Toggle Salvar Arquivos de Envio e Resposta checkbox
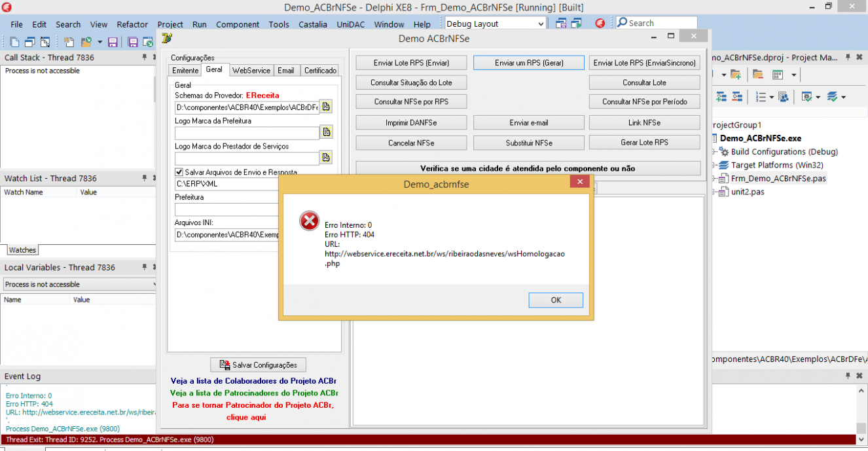This screenshot has height=451, width=868. click(x=179, y=172)
